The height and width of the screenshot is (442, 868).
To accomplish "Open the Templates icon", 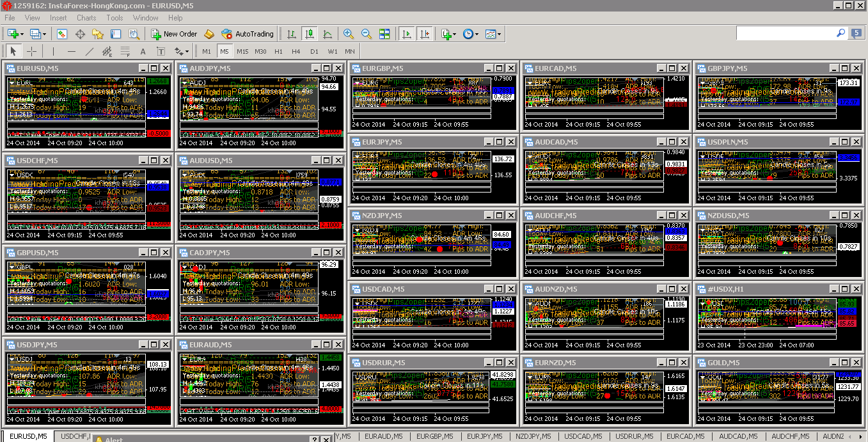I will click(490, 34).
